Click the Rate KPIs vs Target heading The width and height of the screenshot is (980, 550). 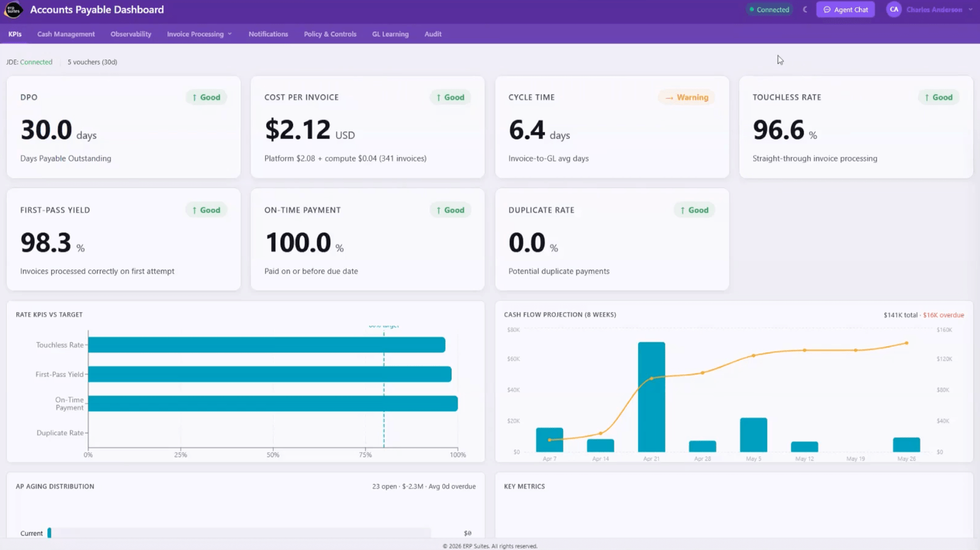click(x=49, y=315)
